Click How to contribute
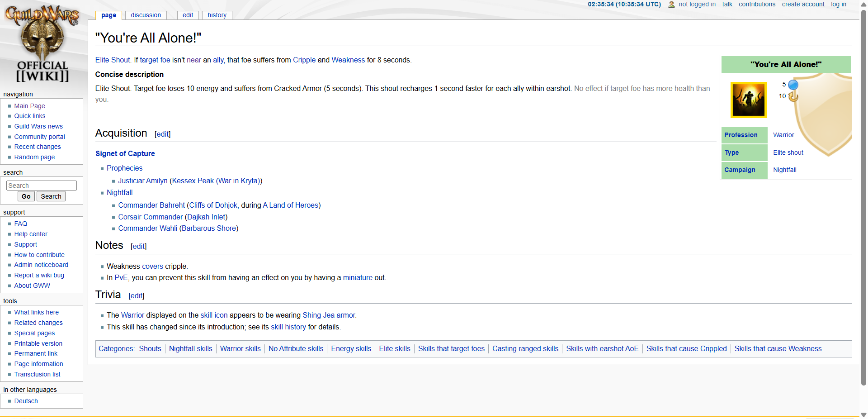Viewport: 868px width, 419px height. click(39, 255)
